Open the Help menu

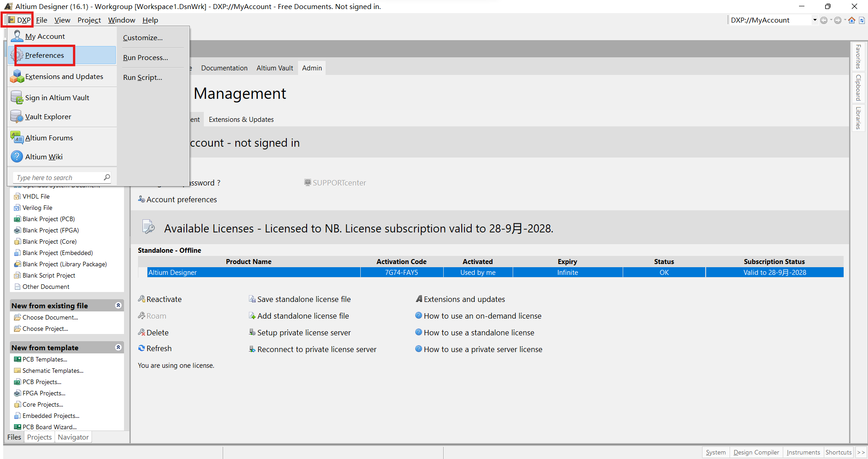150,20
